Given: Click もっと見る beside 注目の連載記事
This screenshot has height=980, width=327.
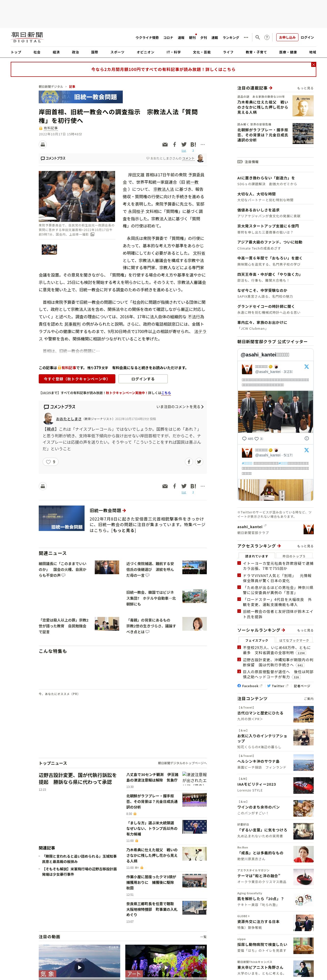Looking at the screenshot, I should [305, 88].
